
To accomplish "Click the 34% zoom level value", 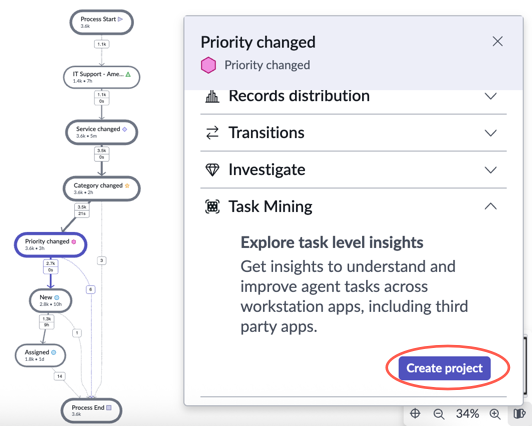I will pos(467,414).
